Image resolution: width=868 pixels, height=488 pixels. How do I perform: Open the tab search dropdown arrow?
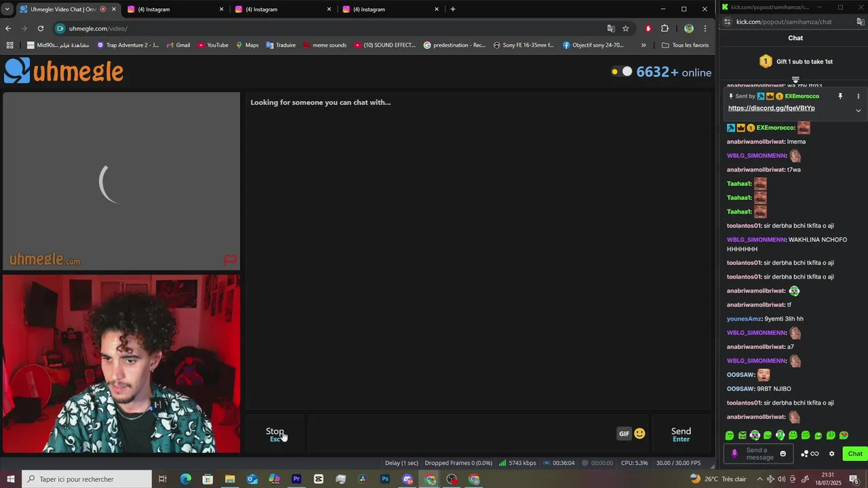[7, 9]
